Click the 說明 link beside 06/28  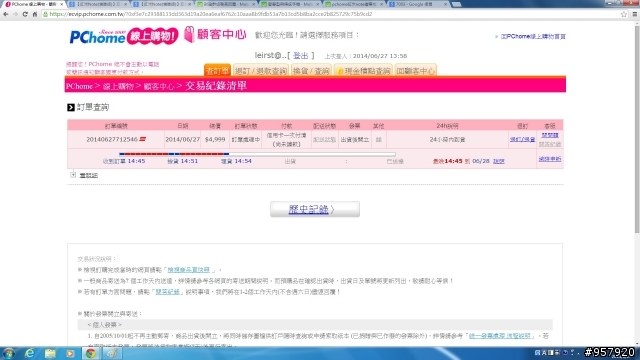[499, 161]
